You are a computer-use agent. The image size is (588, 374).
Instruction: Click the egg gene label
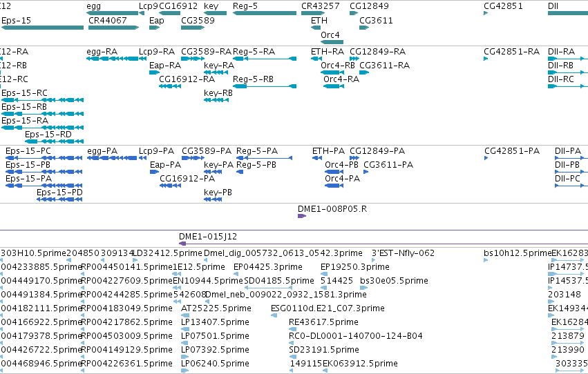tap(93, 6)
